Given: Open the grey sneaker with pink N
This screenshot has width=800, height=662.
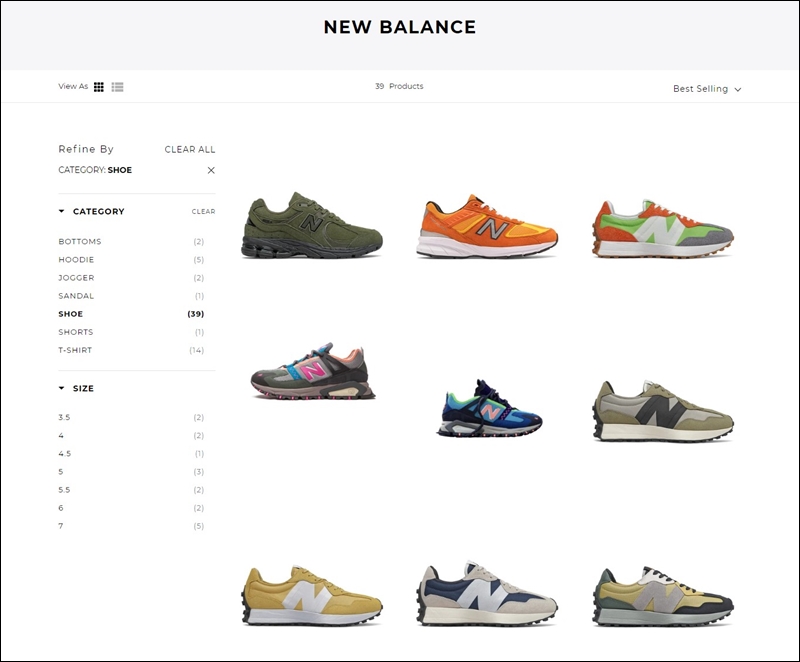Looking at the screenshot, I should coord(312,371).
